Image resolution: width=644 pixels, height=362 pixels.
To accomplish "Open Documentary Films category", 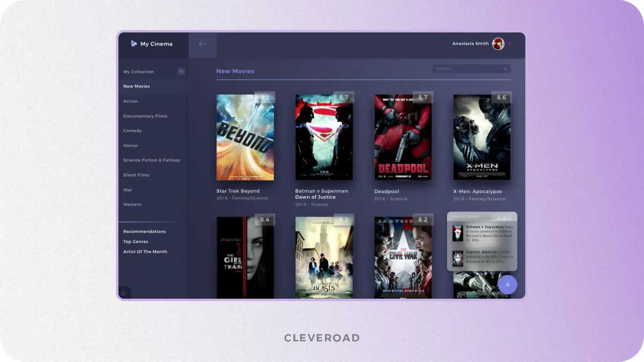I will (145, 116).
